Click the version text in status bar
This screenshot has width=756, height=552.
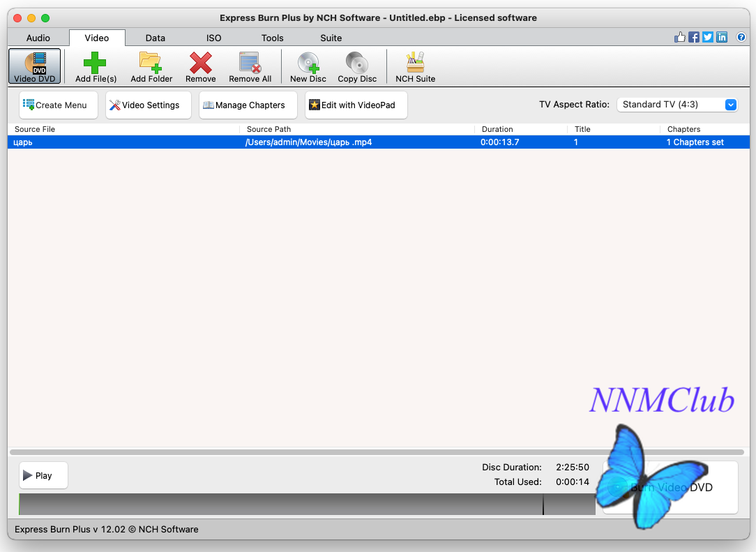tap(107, 530)
